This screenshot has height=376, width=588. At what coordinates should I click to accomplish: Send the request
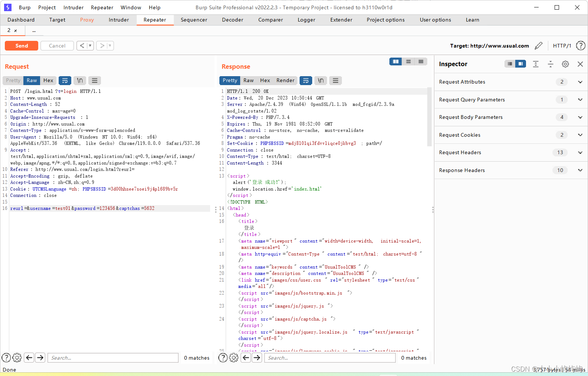tap(22, 46)
